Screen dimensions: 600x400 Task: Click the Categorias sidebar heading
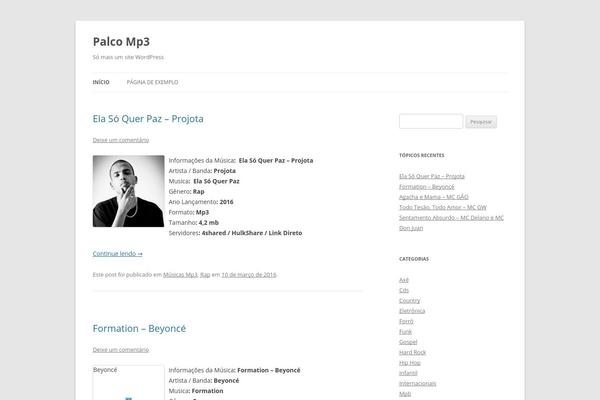tap(414, 259)
